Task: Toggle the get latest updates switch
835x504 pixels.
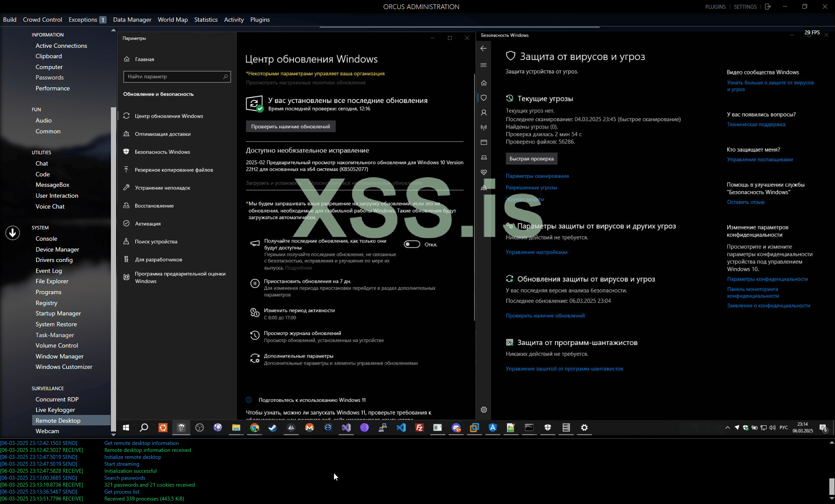Action: tap(411, 244)
